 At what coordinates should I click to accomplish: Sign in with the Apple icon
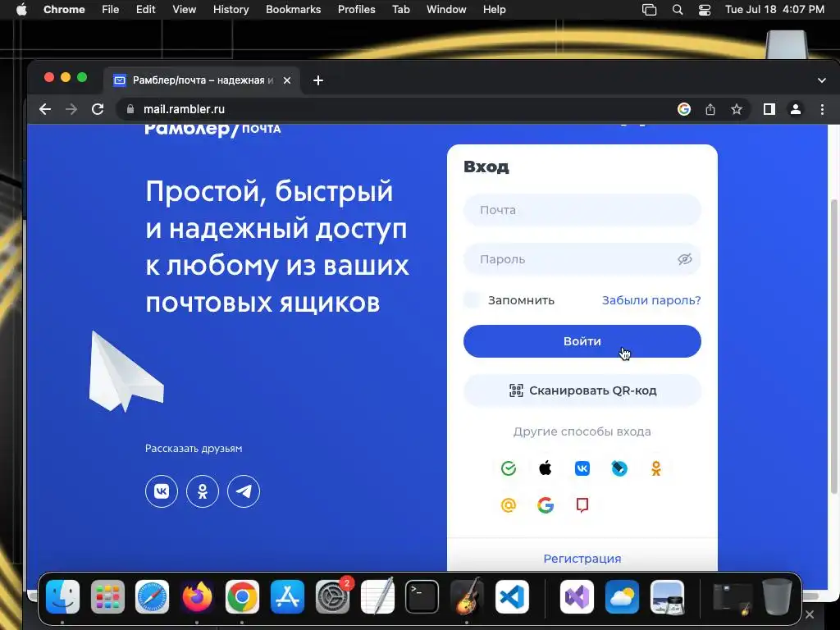[x=546, y=468]
